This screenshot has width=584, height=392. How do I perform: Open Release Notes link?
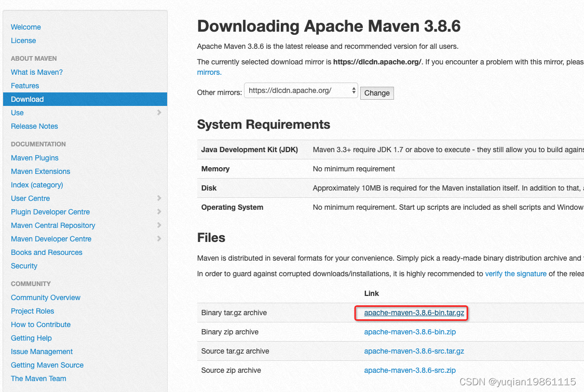coord(34,126)
